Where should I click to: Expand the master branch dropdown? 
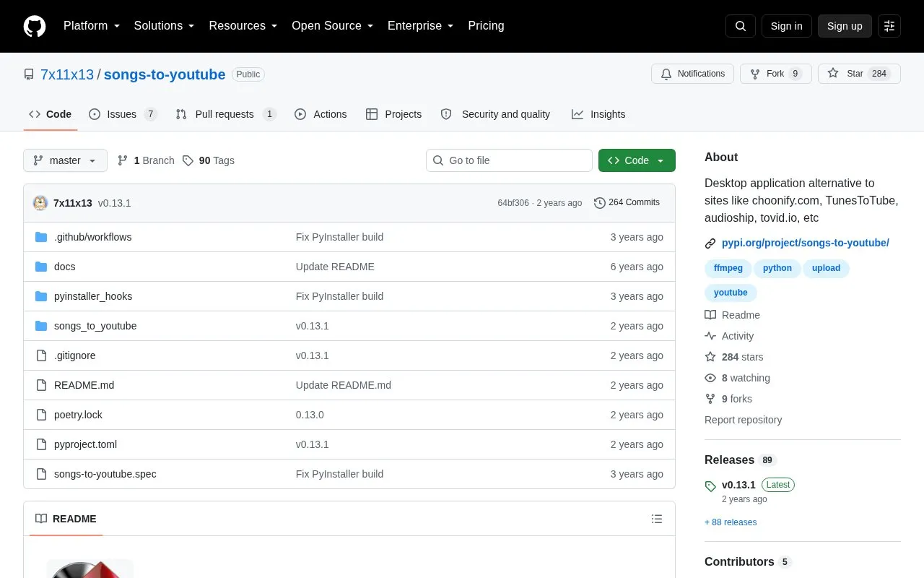click(x=65, y=160)
